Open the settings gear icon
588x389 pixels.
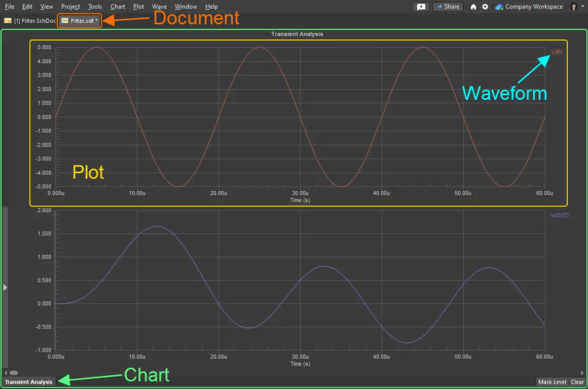[x=485, y=7]
